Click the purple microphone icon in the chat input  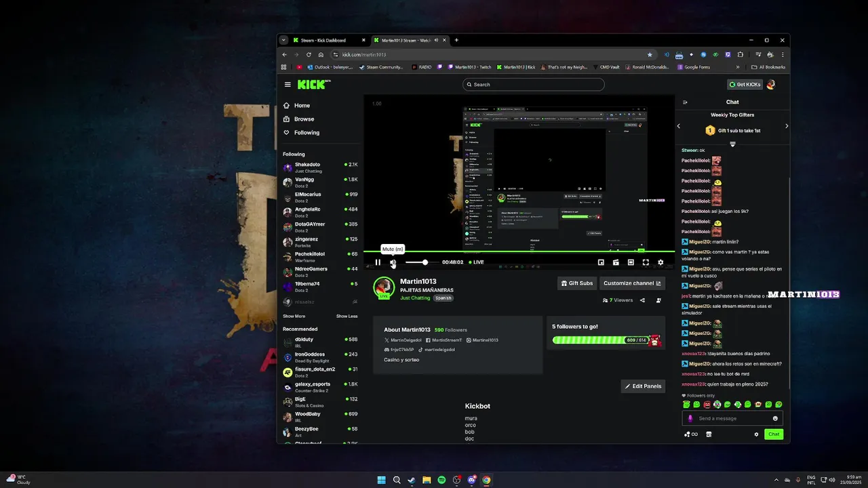pos(690,418)
